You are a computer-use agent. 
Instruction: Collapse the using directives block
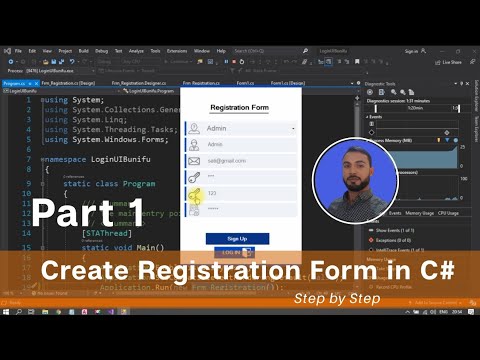pos(42,100)
